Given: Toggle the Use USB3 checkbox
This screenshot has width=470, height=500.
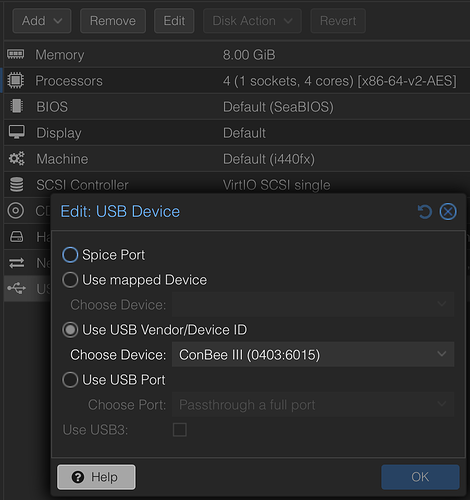Looking at the screenshot, I should (180, 430).
